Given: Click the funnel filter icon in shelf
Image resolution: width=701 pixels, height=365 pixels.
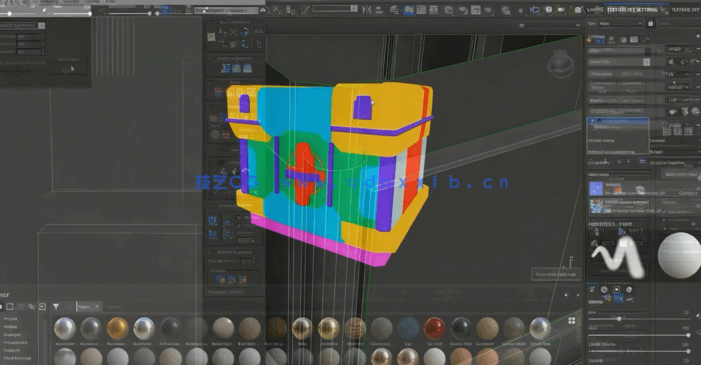Looking at the screenshot, I should coord(56,306).
